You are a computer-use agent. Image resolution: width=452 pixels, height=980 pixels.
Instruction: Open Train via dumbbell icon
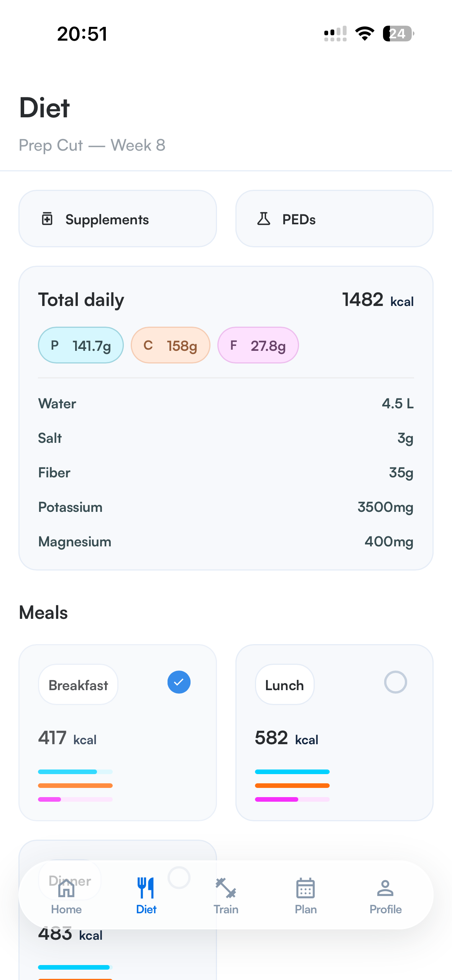point(226,888)
